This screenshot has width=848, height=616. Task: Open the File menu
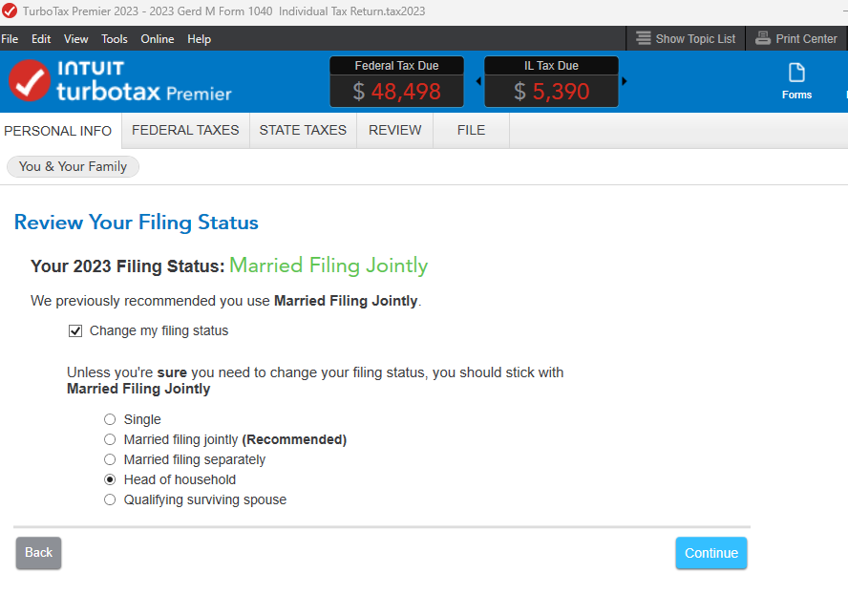(x=10, y=39)
